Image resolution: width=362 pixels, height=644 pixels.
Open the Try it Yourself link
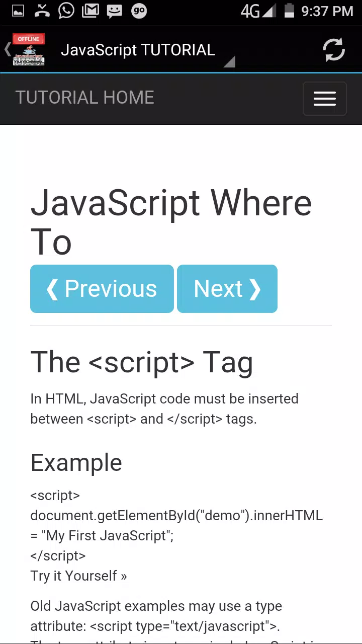tap(78, 576)
